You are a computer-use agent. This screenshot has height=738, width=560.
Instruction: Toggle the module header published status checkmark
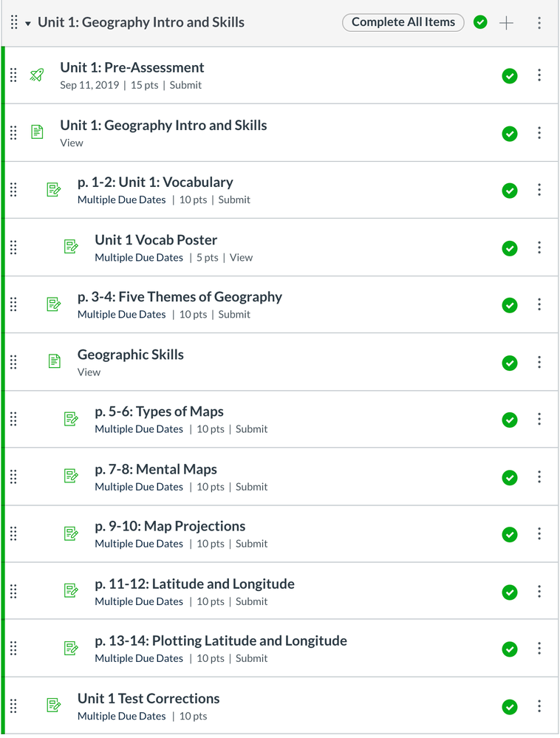click(x=480, y=23)
